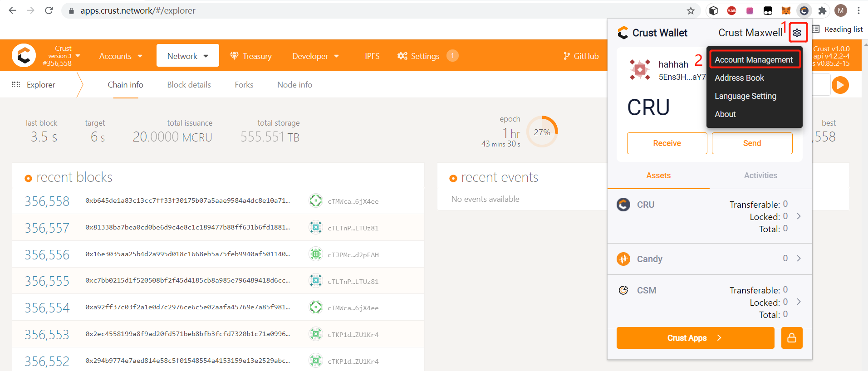Open Crust Apps button
The image size is (868, 371).
(695, 338)
